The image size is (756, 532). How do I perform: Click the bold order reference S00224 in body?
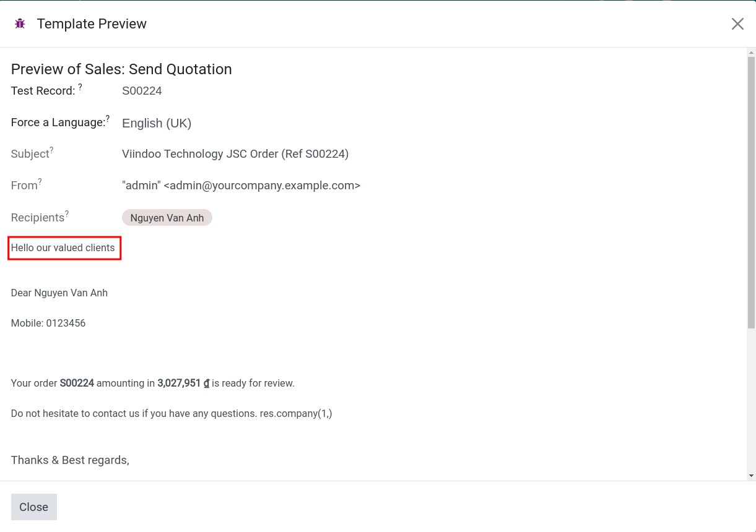(x=77, y=384)
